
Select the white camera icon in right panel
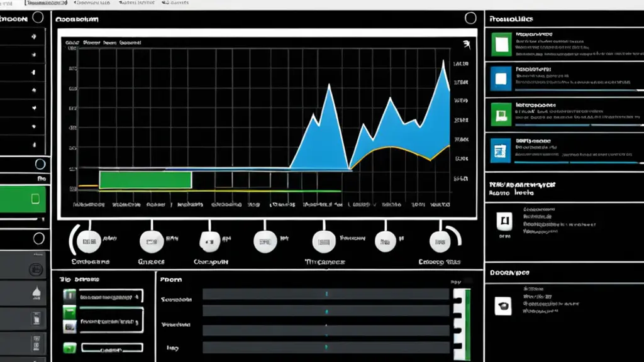(503, 306)
